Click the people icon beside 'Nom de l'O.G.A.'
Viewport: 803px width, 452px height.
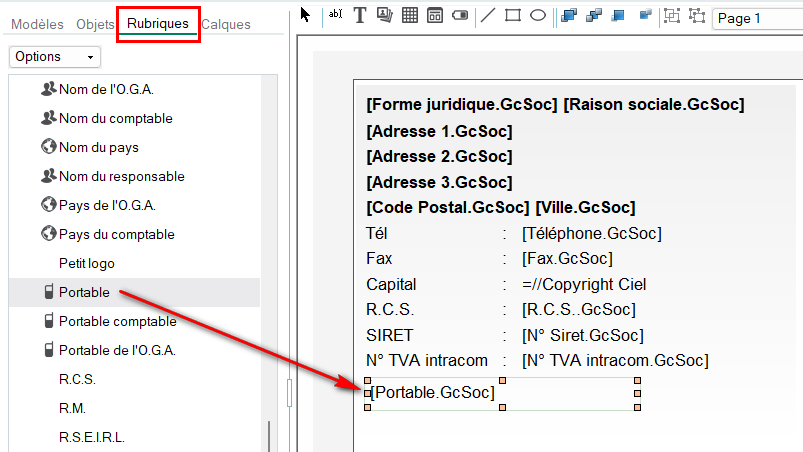point(48,89)
